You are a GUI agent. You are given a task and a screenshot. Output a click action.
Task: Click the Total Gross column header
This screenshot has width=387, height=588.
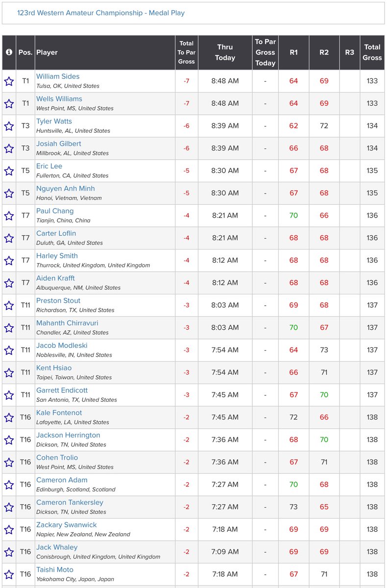(x=372, y=52)
